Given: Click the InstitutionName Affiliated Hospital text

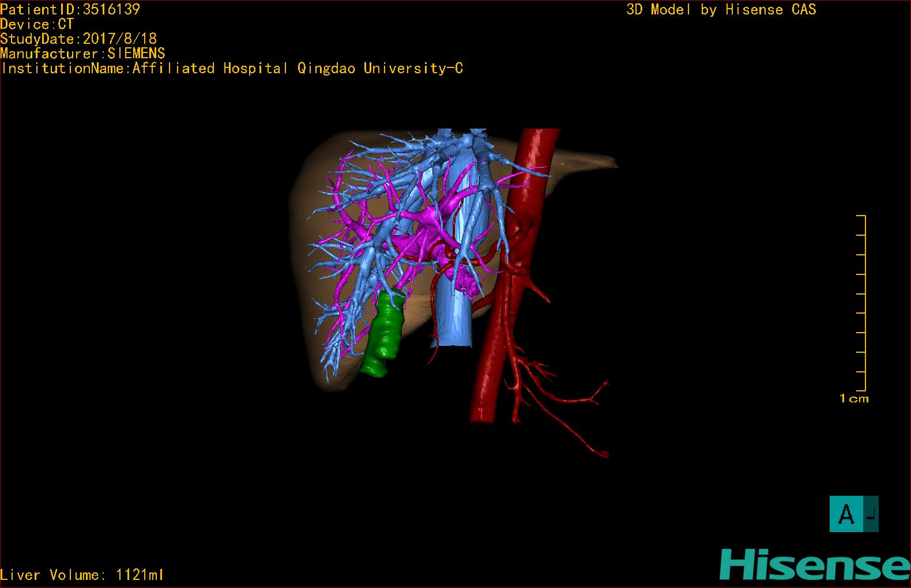Looking at the screenshot, I should click(232, 68).
